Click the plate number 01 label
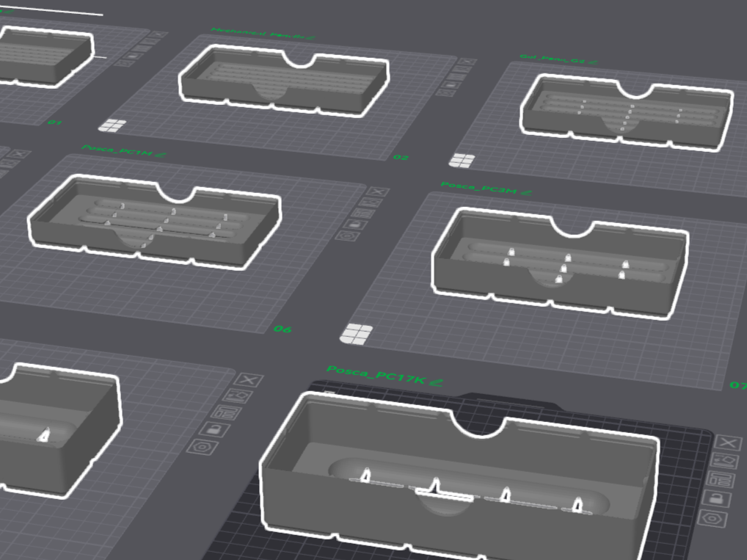The height and width of the screenshot is (560, 747). (x=55, y=123)
